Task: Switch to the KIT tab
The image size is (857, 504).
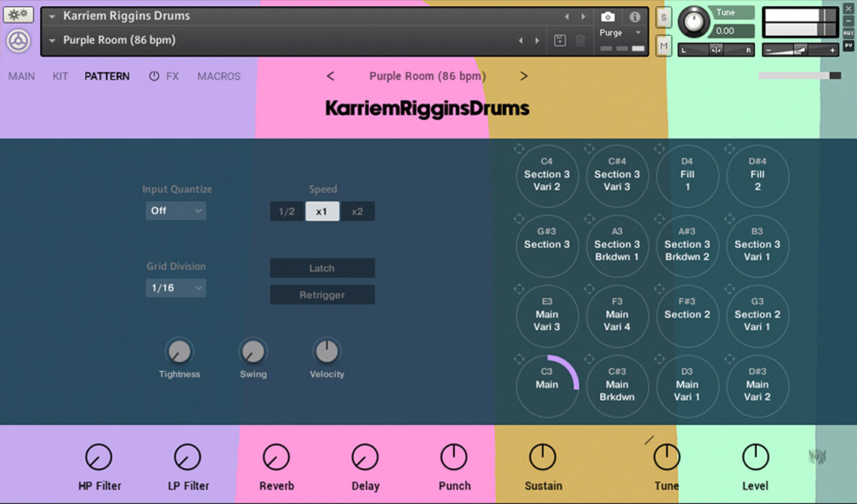Action: click(60, 76)
